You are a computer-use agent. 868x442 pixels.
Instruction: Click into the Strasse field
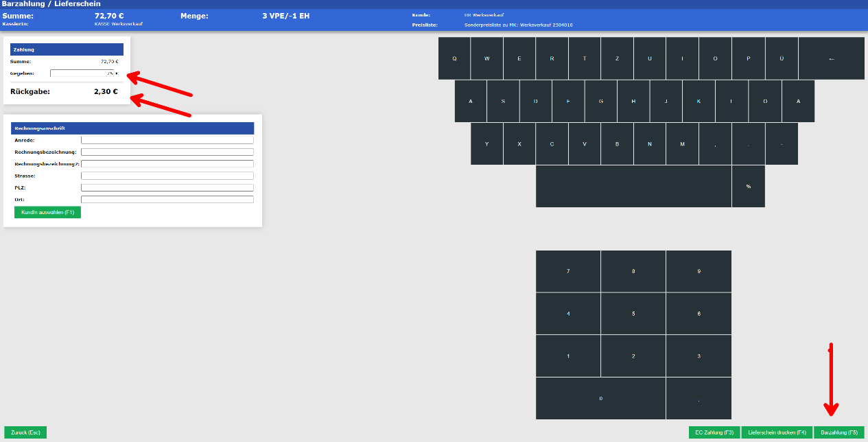point(167,176)
